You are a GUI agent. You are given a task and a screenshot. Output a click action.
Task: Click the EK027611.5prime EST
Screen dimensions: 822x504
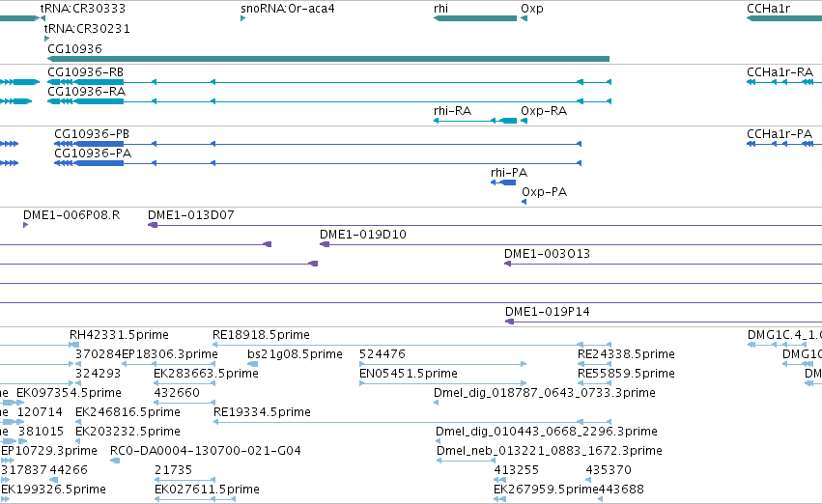click(x=194, y=499)
